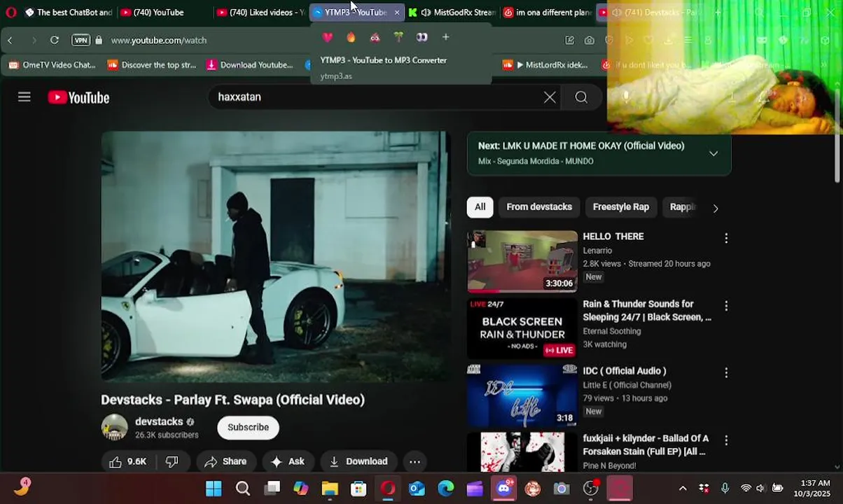
Task: Switch to the (740) Liked videos tab
Action: (260, 12)
